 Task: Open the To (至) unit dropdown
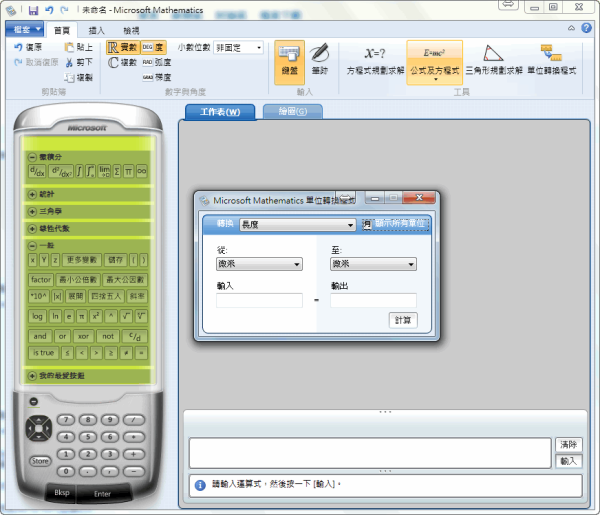373,264
